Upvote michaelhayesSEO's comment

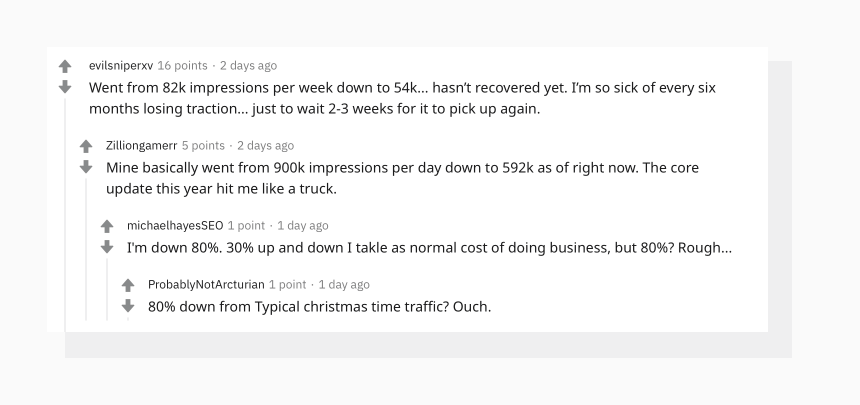pyautogui.click(x=107, y=226)
